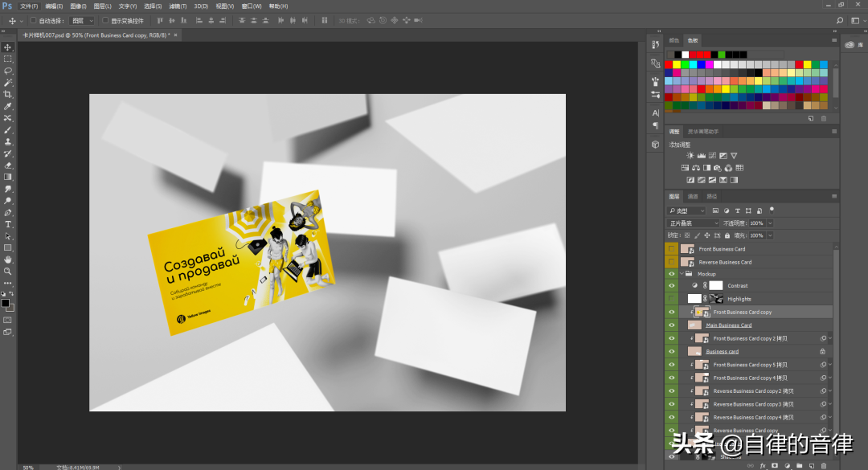Open the 图像(I) menu
This screenshot has height=470, width=868.
(79, 6)
